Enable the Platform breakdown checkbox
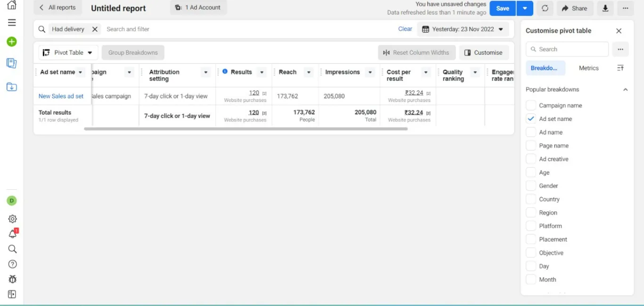This screenshot has width=644, height=306. pos(531,226)
